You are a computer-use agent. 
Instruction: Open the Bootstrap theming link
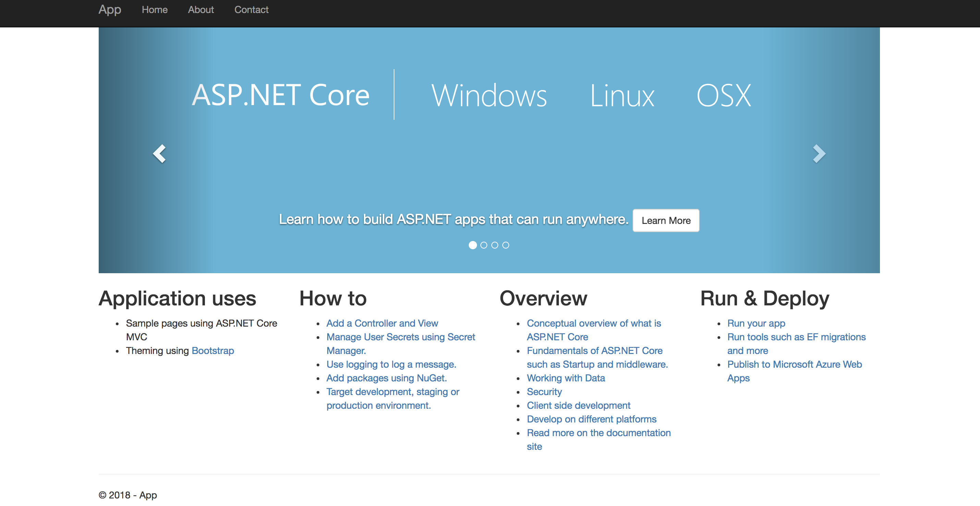[x=213, y=351]
